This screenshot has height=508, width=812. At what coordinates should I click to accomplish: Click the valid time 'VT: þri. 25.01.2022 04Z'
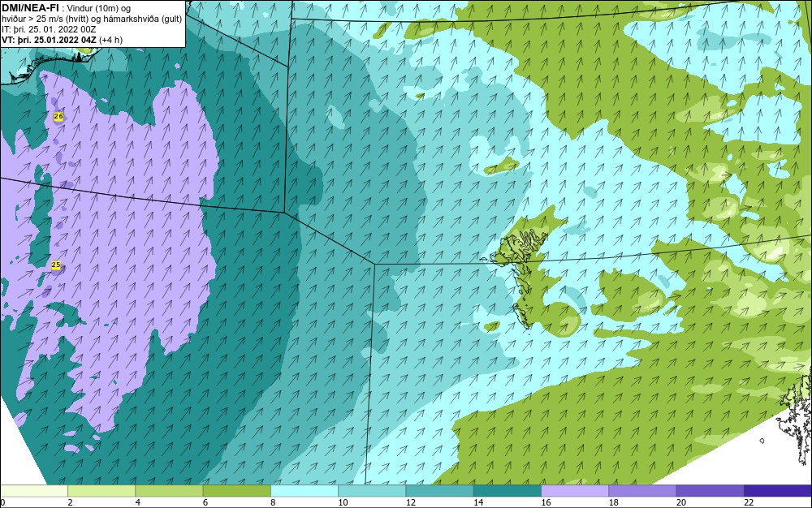pos(50,40)
